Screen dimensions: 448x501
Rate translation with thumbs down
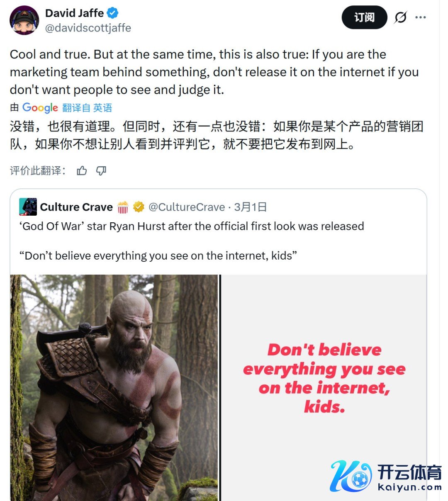[x=101, y=170]
